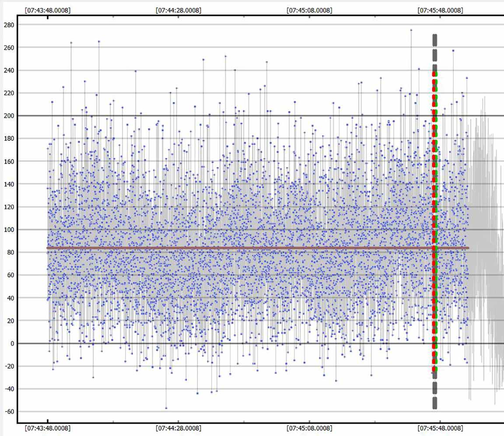Click the 280 label on the Y-axis

(x=9, y=25)
